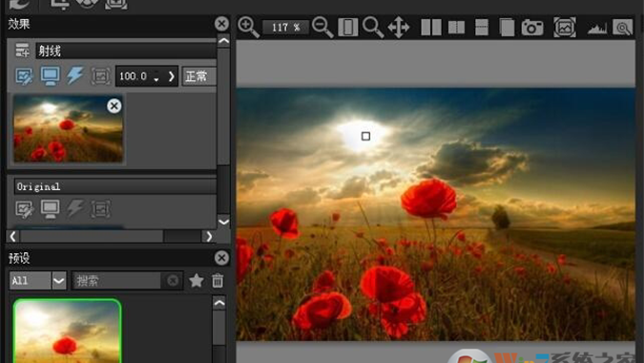
Task: Toggle monitor visibility for Original layer
Action: coord(51,209)
